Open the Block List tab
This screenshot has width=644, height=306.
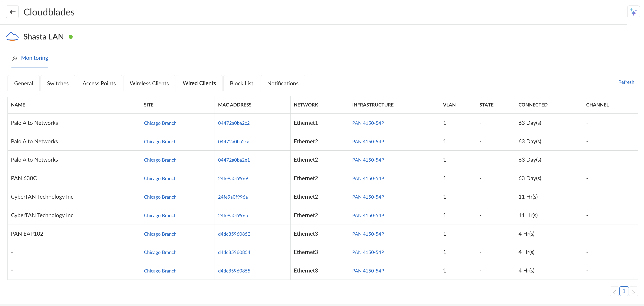tap(241, 83)
